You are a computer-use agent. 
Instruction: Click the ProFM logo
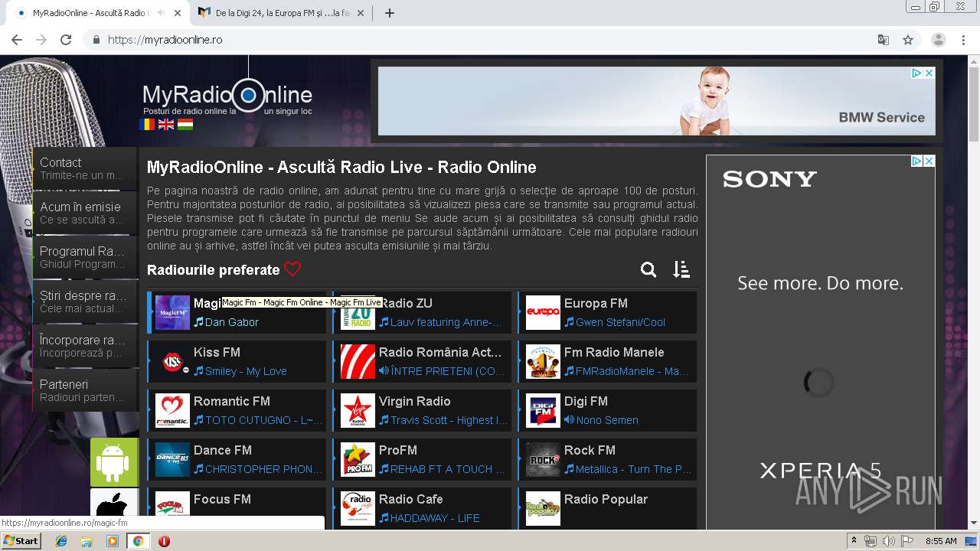coord(358,459)
